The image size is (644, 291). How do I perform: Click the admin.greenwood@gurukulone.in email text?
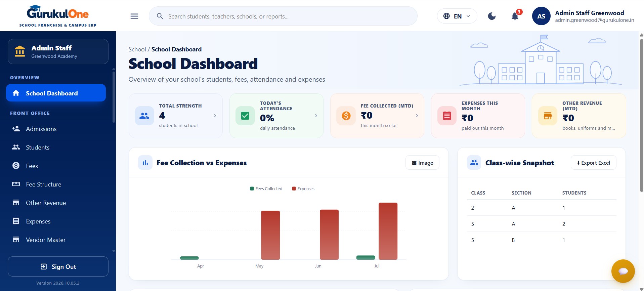tap(594, 20)
